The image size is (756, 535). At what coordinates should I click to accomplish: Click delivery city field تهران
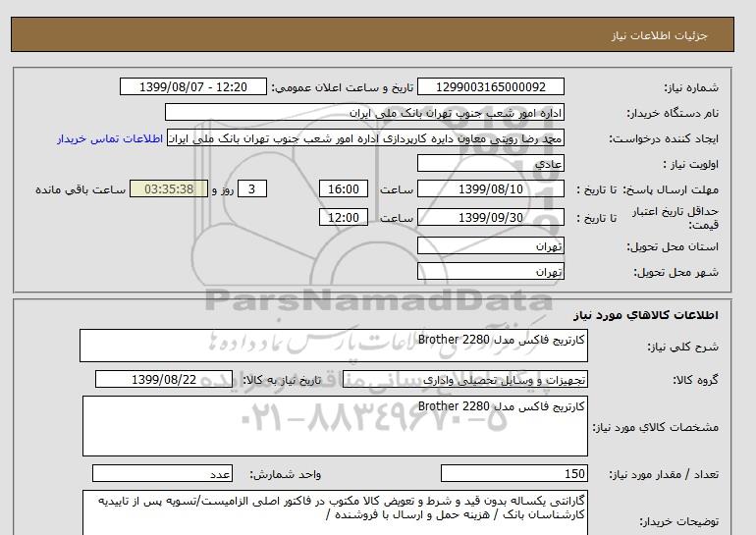[x=490, y=271]
